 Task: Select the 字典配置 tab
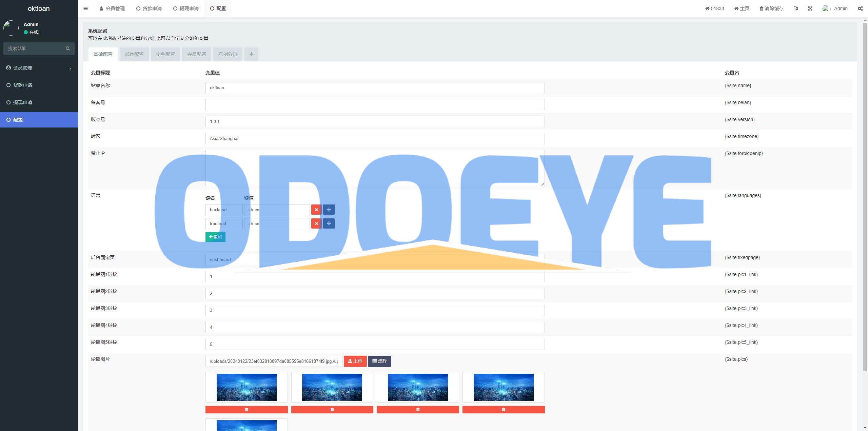click(165, 54)
